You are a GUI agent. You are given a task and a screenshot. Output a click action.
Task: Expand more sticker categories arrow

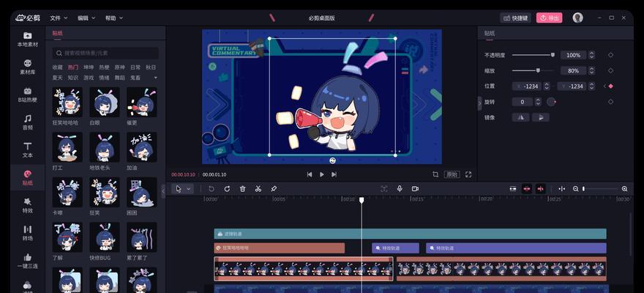tap(156, 77)
